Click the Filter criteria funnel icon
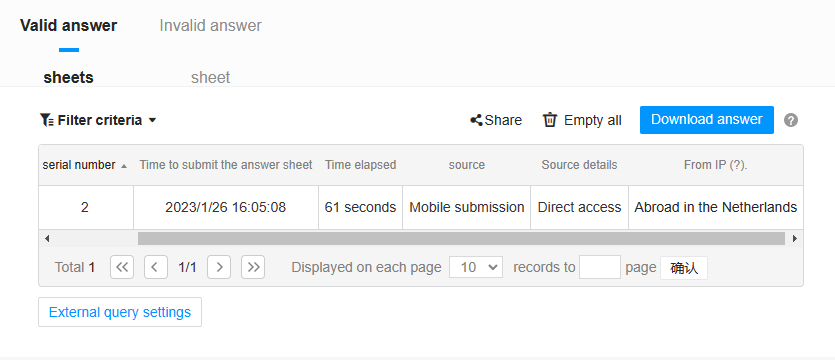The height and width of the screenshot is (360, 835). [x=47, y=120]
